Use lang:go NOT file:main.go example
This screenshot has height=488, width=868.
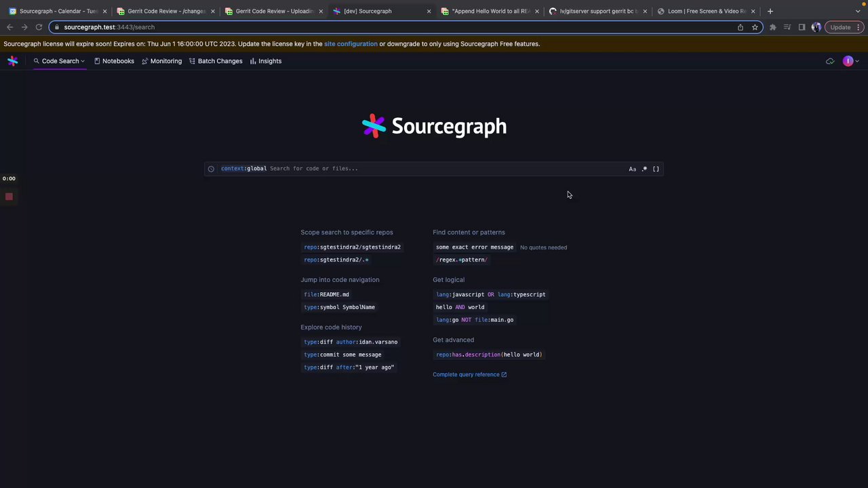[475, 320]
